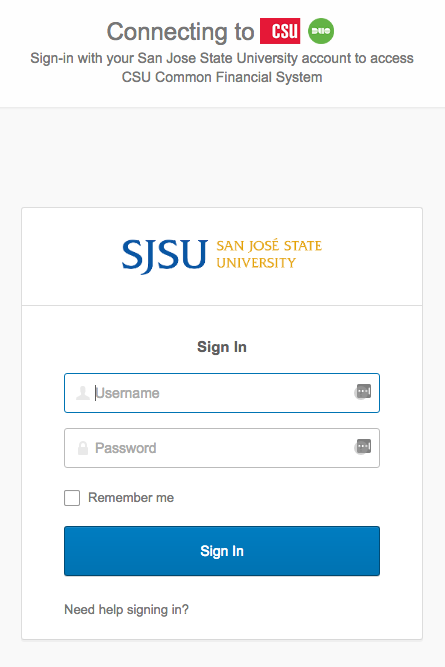
Task: Focus the Password input field
Action: [222, 448]
